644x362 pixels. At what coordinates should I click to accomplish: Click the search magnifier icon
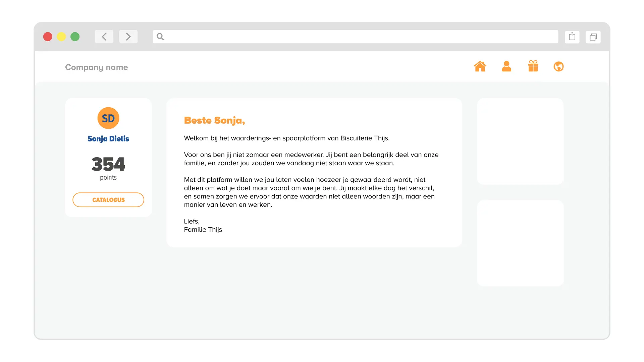[x=160, y=37]
